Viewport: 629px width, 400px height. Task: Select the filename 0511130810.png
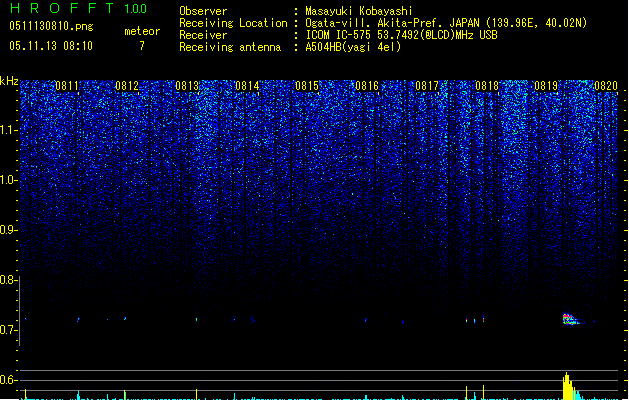51,26
